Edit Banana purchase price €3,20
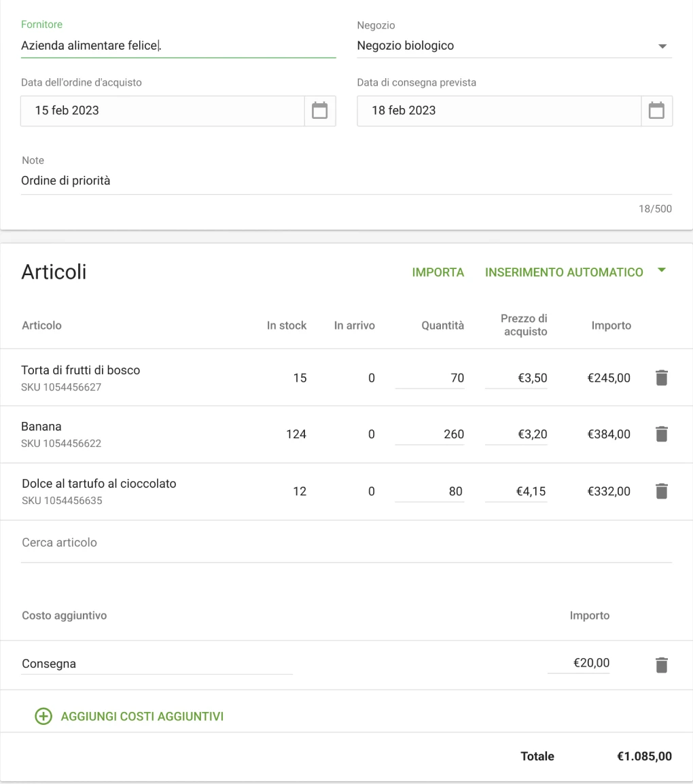The image size is (693, 784). [516, 435]
